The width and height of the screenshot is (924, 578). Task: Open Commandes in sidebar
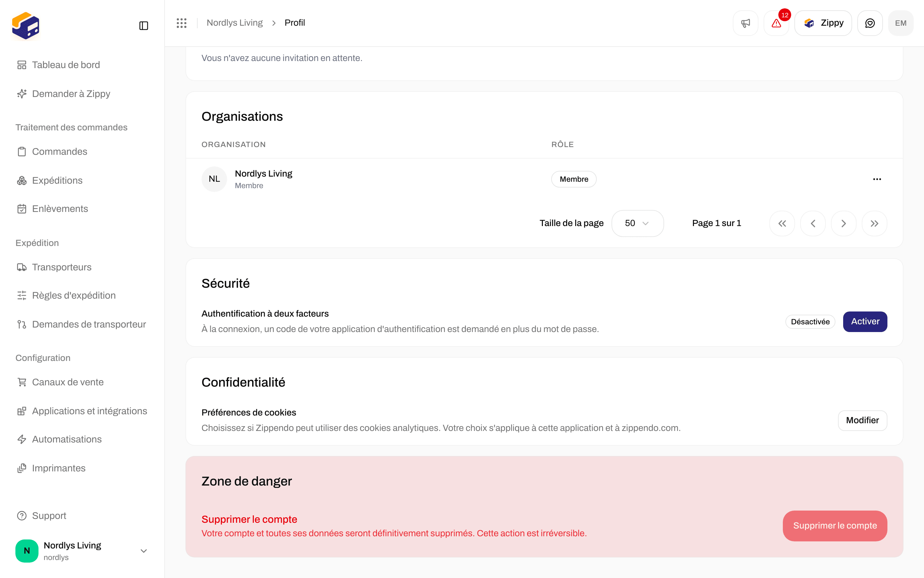coord(82,152)
